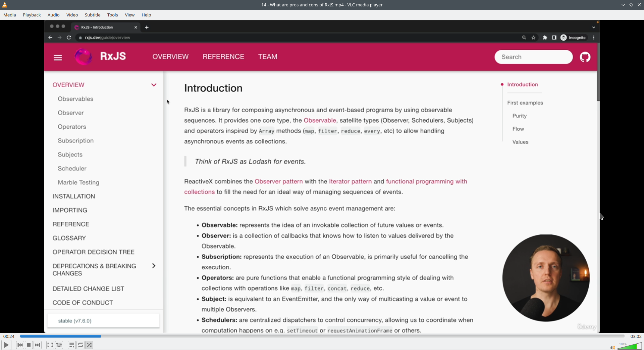644x350 pixels.
Task: Jump to First examples in contents
Action: pos(525,103)
